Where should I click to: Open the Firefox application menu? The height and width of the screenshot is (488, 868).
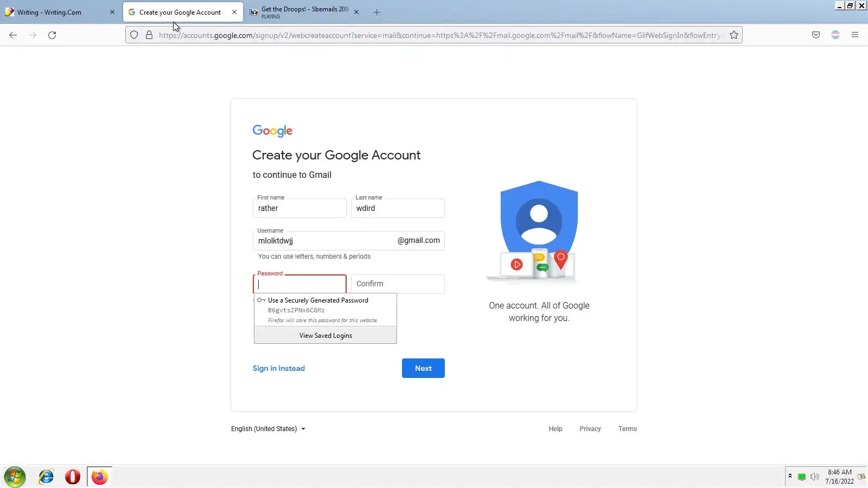(855, 35)
